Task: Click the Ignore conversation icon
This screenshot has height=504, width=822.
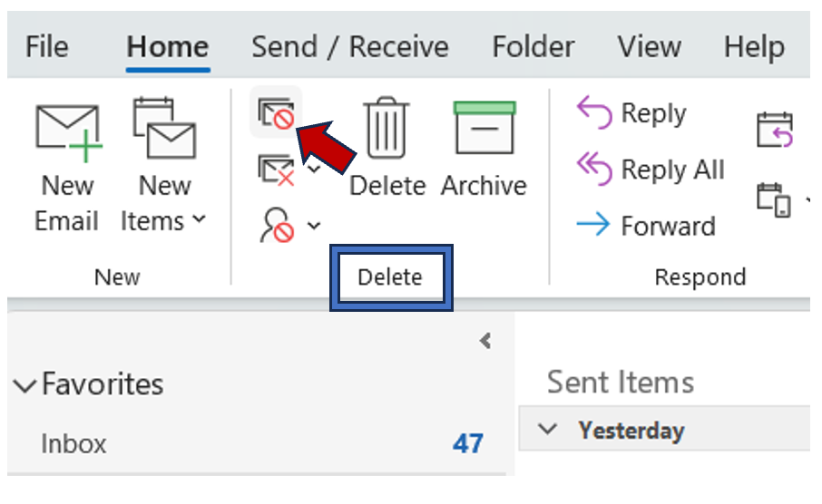Action: point(276,113)
